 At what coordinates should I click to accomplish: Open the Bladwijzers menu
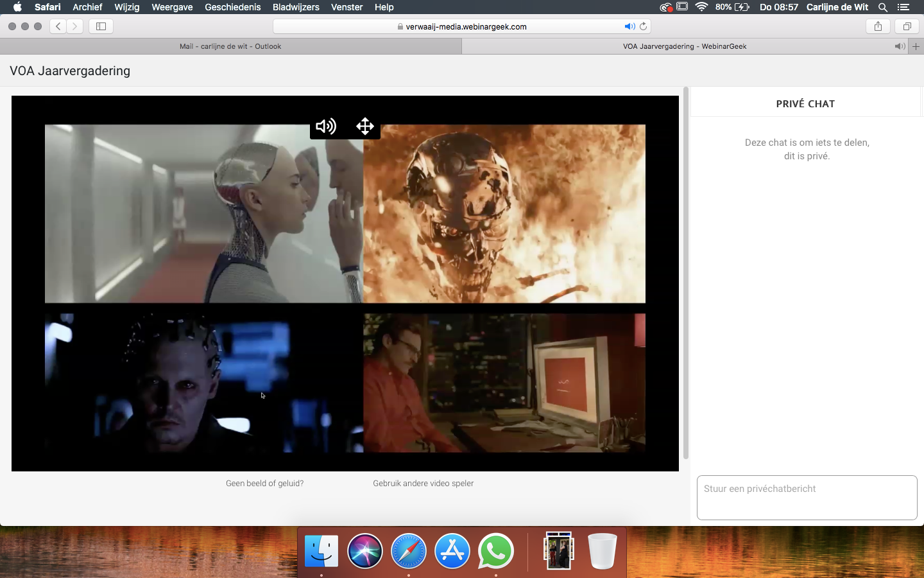(x=296, y=7)
